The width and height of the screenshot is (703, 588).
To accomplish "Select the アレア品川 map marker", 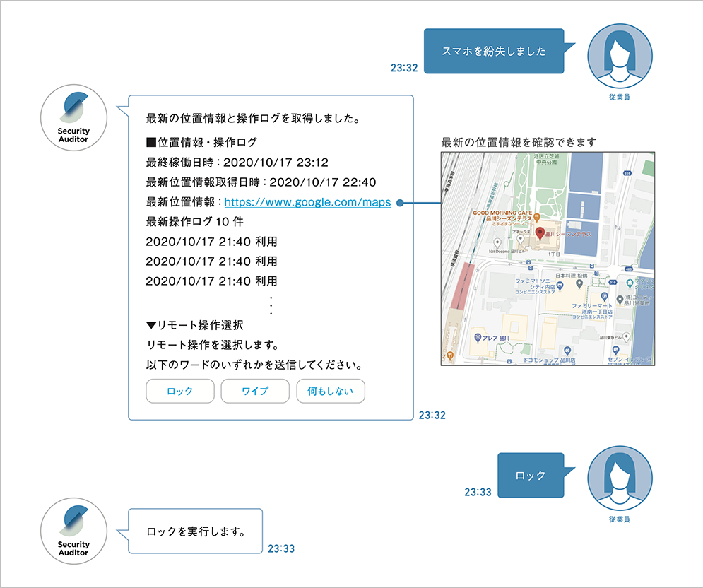I will click(x=478, y=336).
